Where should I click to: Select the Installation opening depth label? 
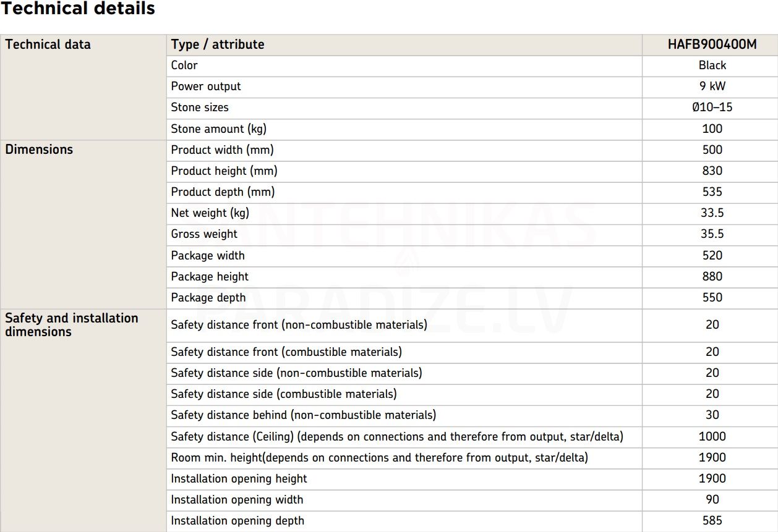(237, 521)
